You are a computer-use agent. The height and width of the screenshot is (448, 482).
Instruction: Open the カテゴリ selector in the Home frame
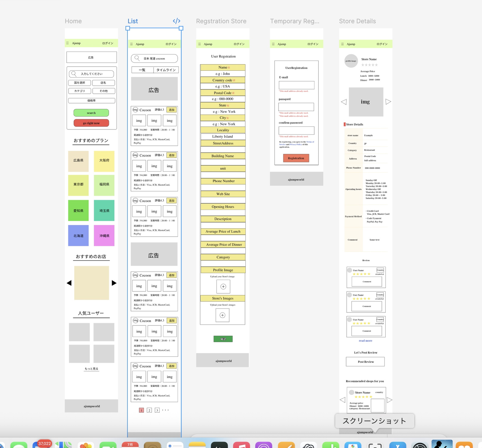tap(80, 91)
